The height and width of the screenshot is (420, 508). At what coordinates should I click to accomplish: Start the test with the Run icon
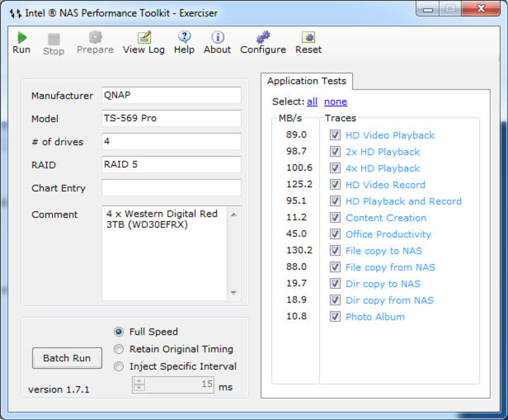(22, 38)
